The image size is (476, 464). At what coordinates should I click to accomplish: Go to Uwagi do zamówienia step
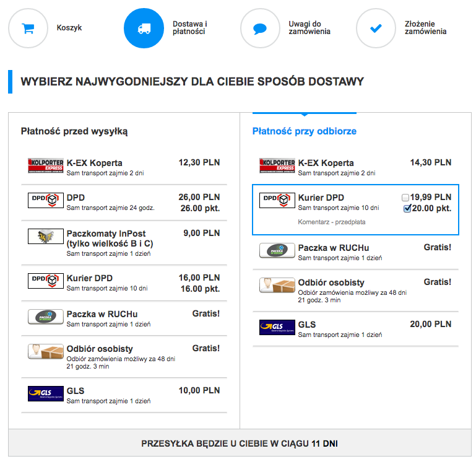click(309, 28)
